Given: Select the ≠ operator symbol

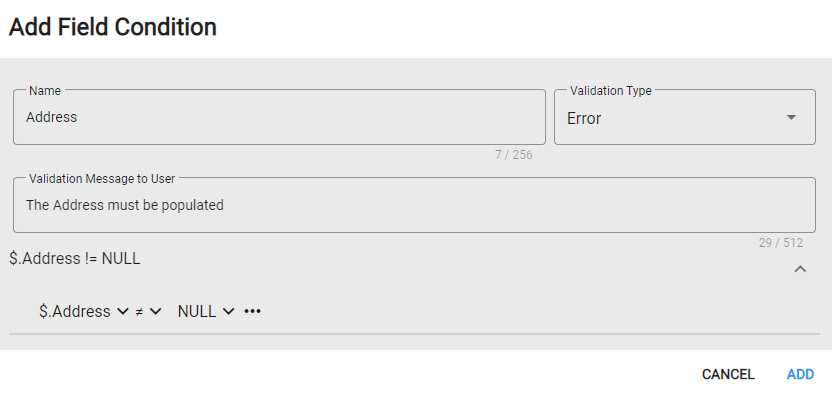Looking at the screenshot, I should pos(140,312).
